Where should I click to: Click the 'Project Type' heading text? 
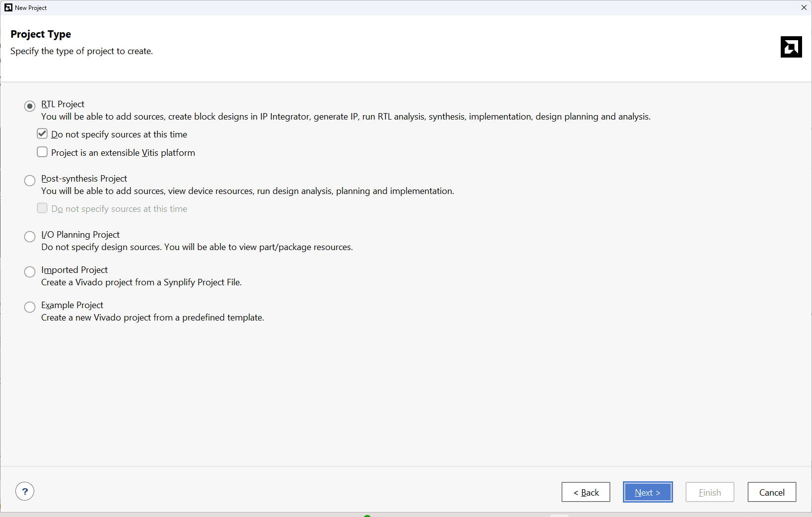[x=41, y=34]
